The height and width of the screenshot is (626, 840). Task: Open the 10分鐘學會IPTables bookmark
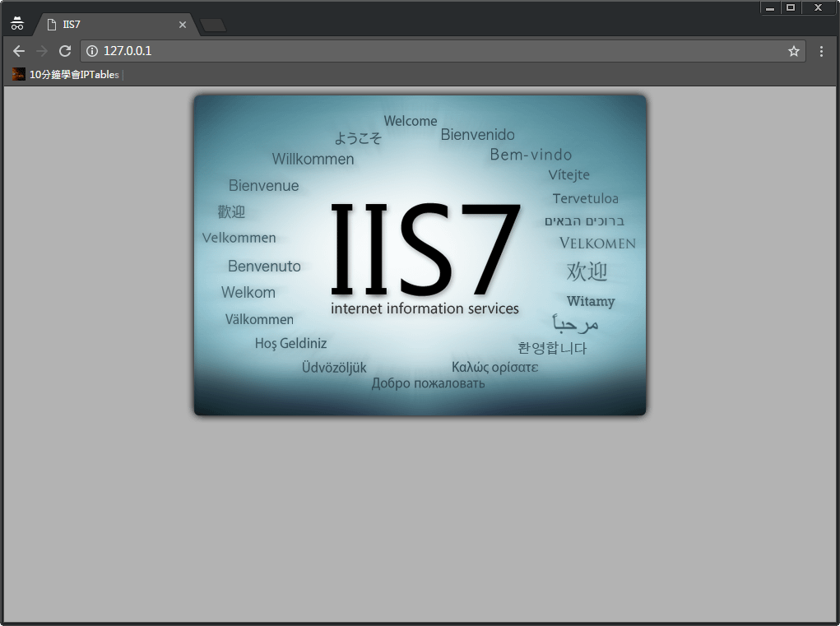coord(67,74)
